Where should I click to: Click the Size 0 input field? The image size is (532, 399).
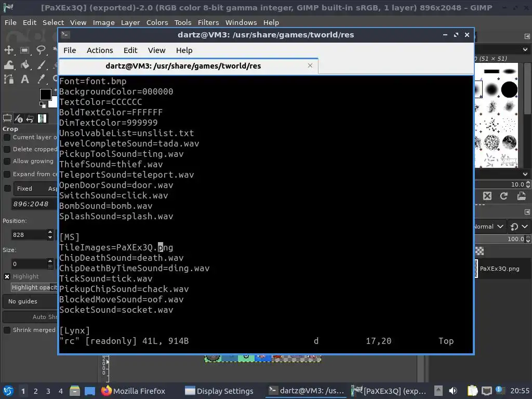pyautogui.click(x=29, y=263)
